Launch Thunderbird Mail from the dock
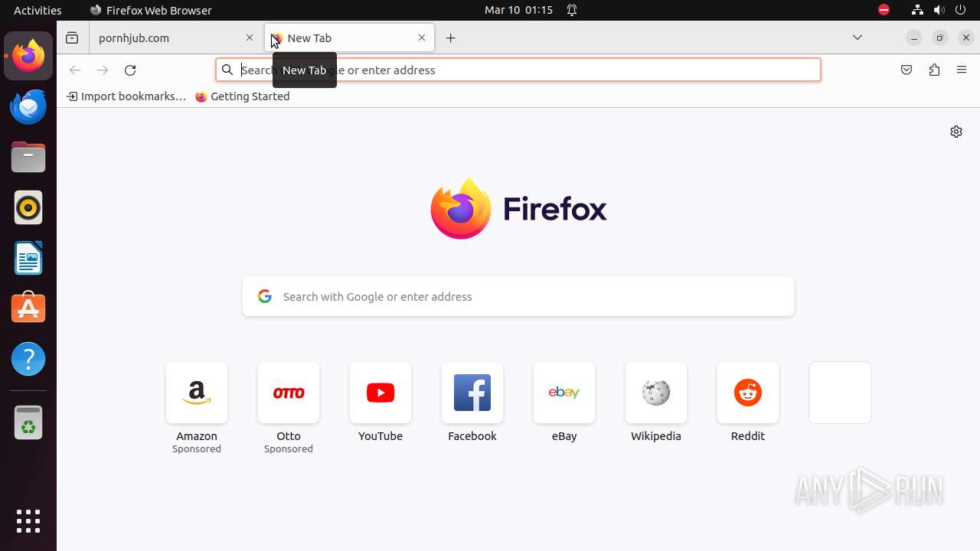Image resolution: width=980 pixels, height=551 pixels. (x=28, y=106)
